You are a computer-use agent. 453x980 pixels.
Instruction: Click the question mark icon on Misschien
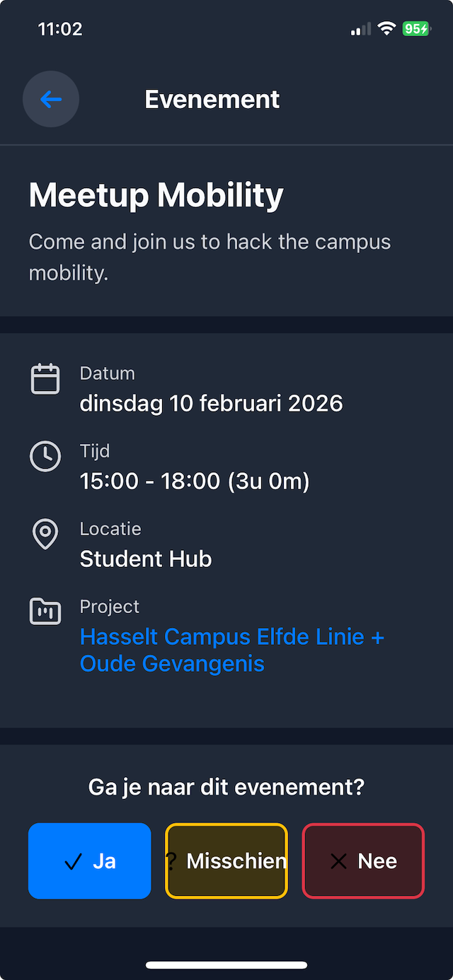(x=171, y=861)
